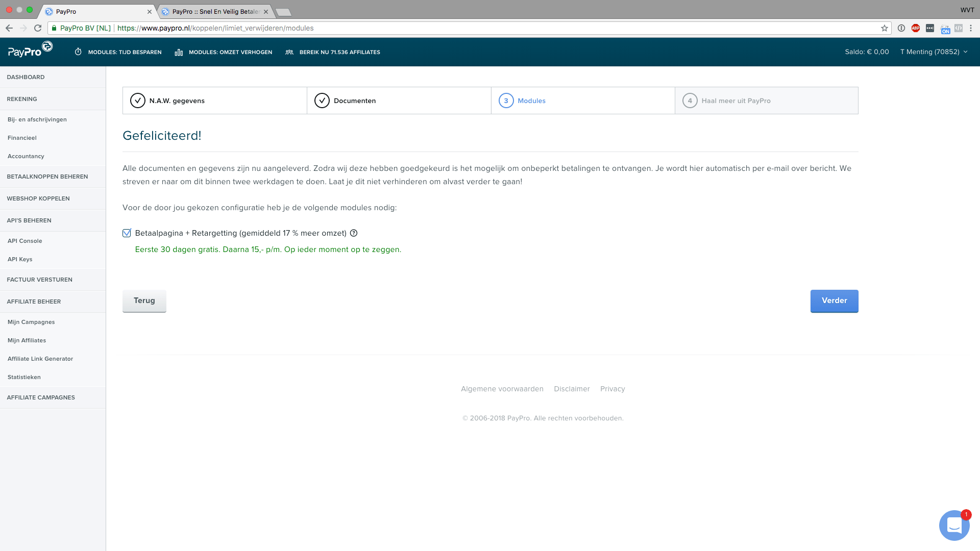Click the AdBlock Plus extension icon
The image size is (980, 551).
tap(916, 28)
